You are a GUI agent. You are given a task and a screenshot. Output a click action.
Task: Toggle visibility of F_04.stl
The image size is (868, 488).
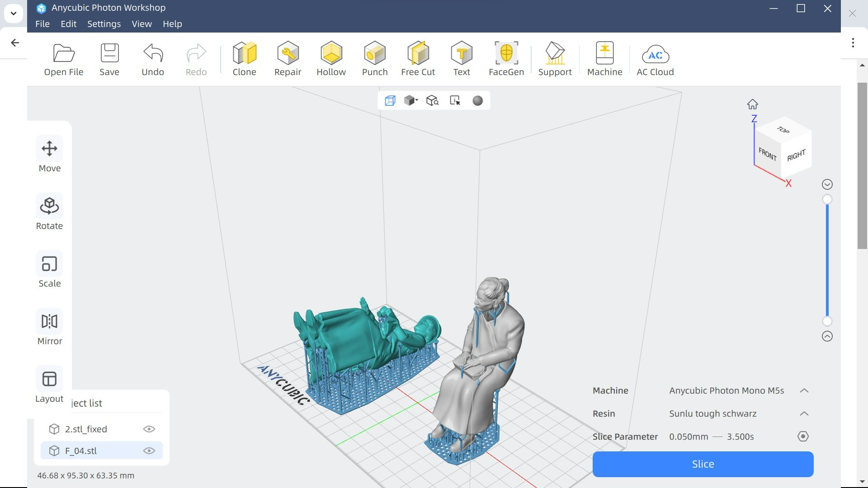tap(149, 451)
